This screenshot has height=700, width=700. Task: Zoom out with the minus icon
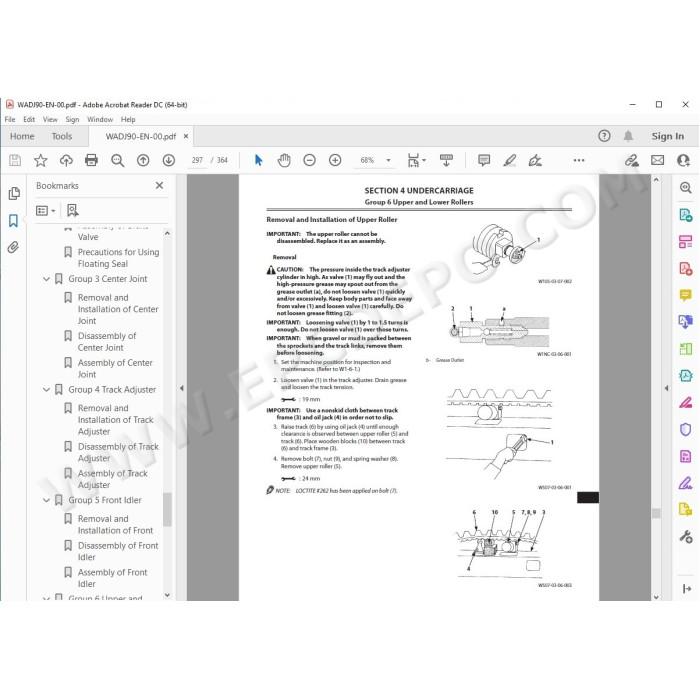click(309, 160)
